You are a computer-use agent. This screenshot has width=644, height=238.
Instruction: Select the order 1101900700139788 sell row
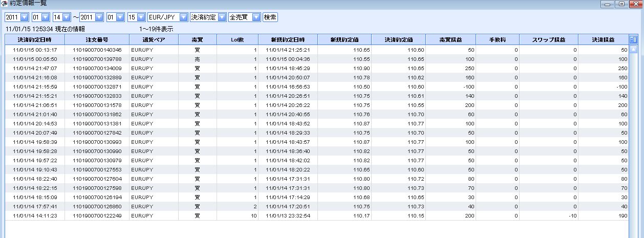[97, 59]
